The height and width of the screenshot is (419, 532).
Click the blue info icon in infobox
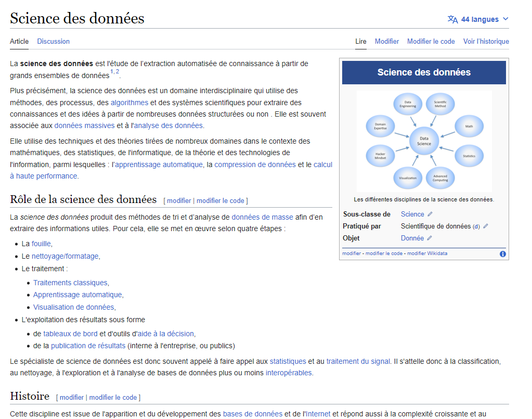(502, 254)
